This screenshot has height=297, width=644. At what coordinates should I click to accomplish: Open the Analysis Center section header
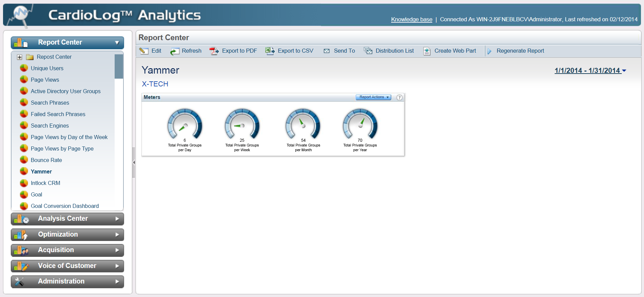coord(67,219)
